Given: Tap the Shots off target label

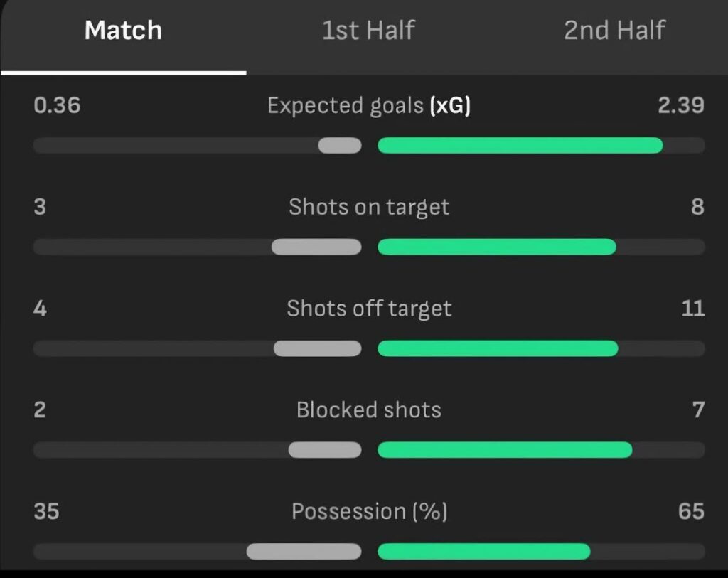Looking at the screenshot, I should click(x=369, y=309).
